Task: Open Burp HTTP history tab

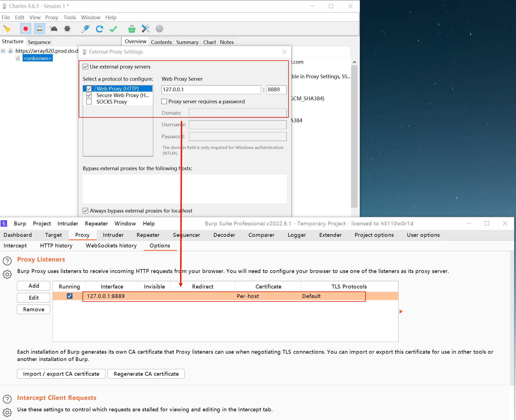Action: 56,245
